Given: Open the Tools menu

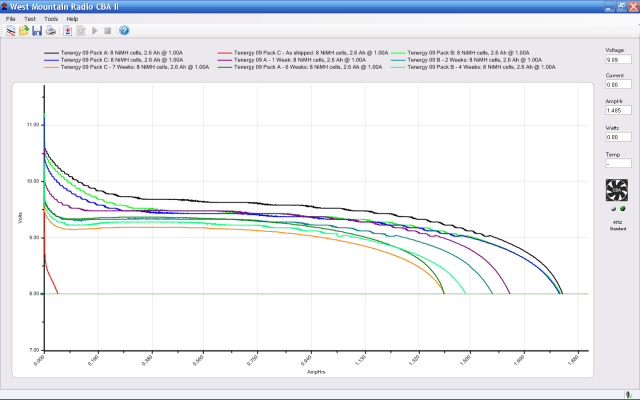Looking at the screenshot, I should [51, 19].
